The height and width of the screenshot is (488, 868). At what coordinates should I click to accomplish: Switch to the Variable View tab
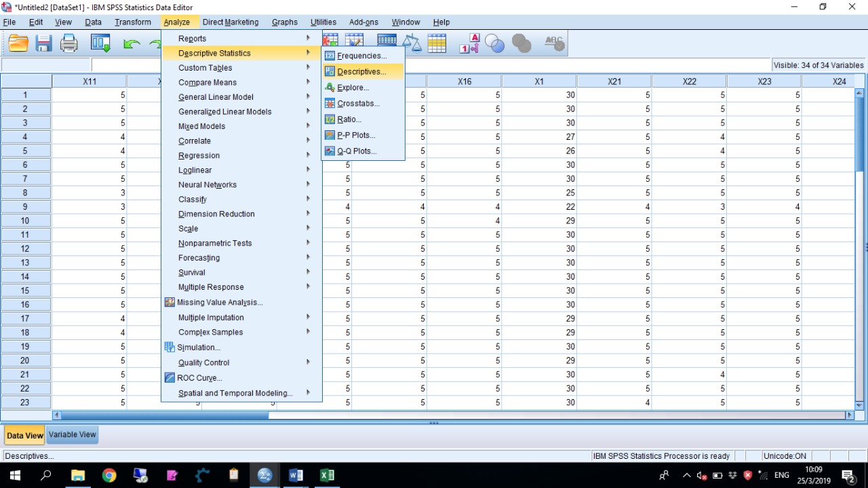(x=72, y=434)
